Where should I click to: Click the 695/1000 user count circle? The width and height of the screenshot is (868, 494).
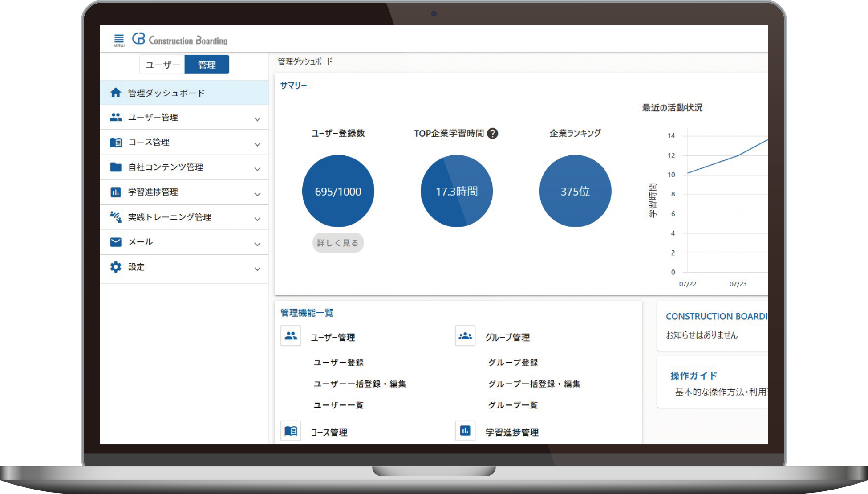coord(338,191)
